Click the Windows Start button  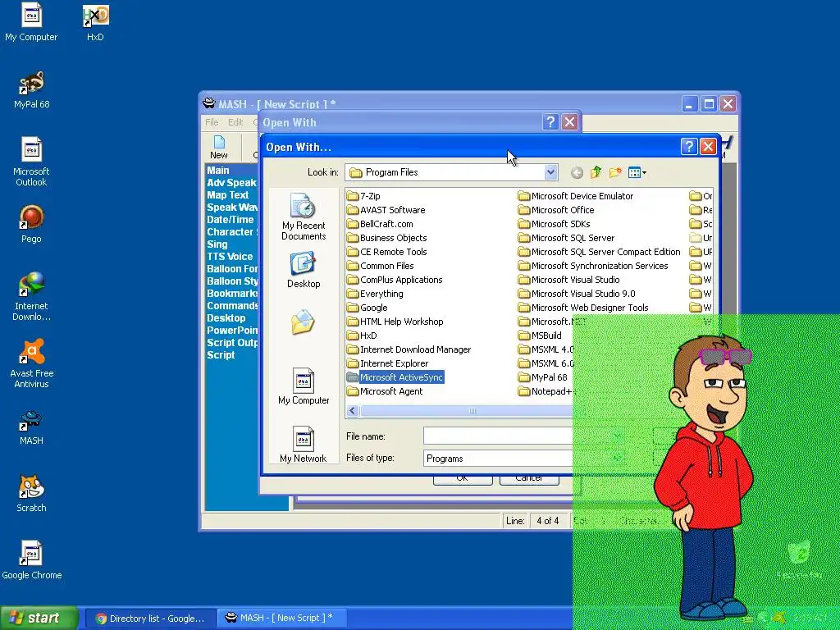[x=39, y=619]
